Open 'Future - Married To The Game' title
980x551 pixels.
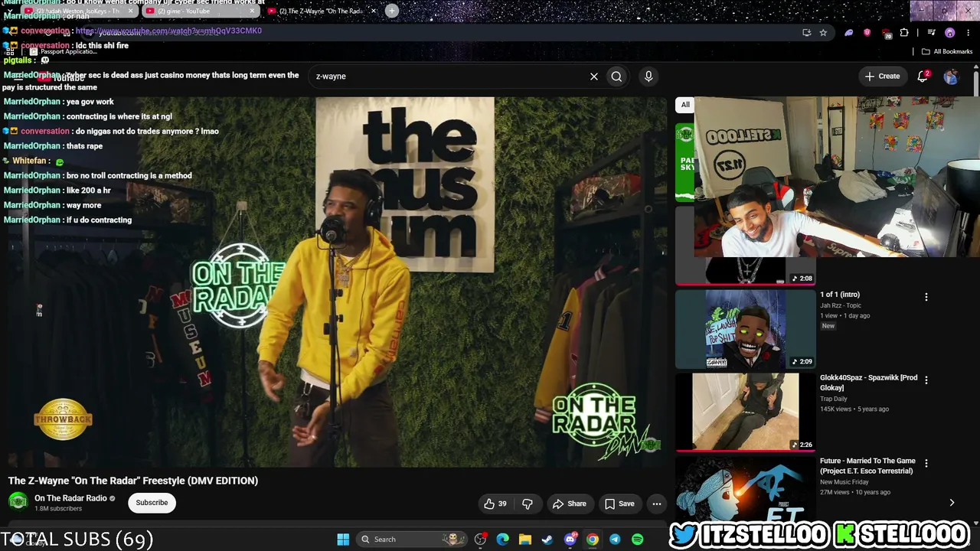point(867,466)
